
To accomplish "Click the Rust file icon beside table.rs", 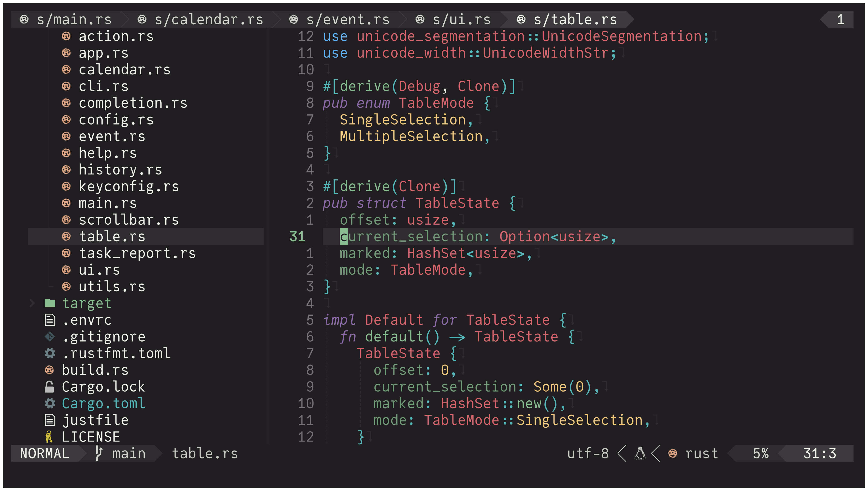I will point(66,236).
